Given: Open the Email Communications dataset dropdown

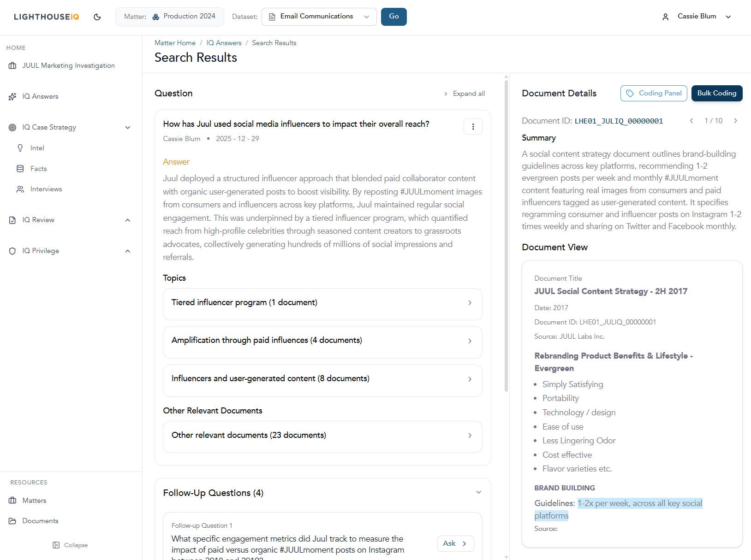Looking at the screenshot, I should point(319,17).
